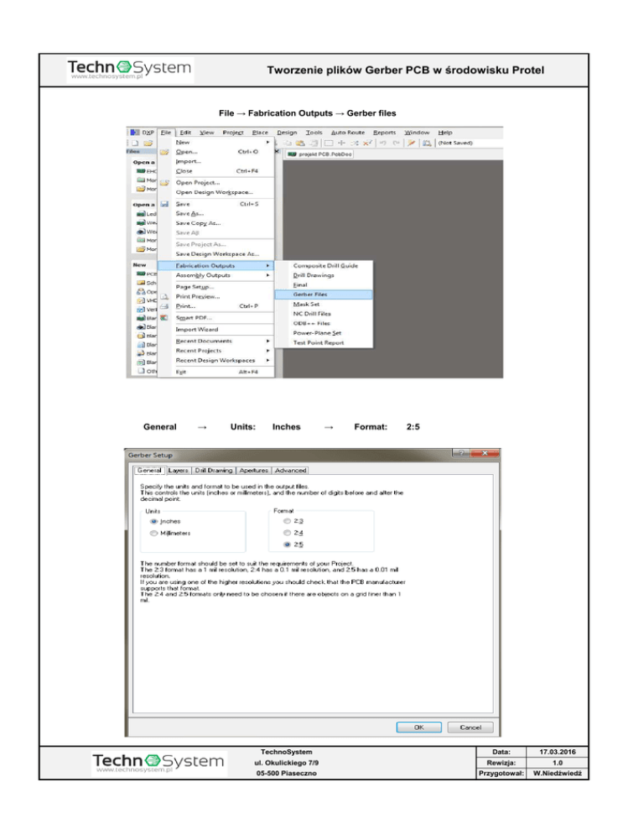
Task: Click the Open folder icon beside Open...
Action: [165, 152]
